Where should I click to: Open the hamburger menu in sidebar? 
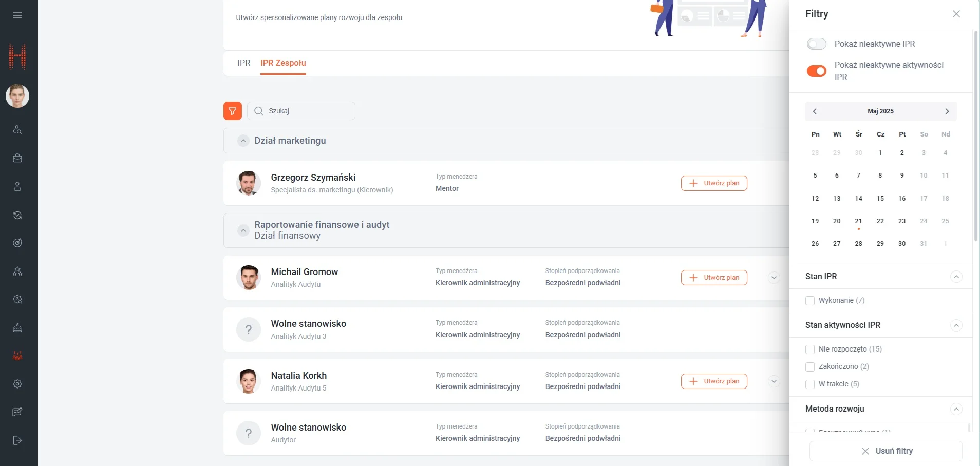(17, 15)
